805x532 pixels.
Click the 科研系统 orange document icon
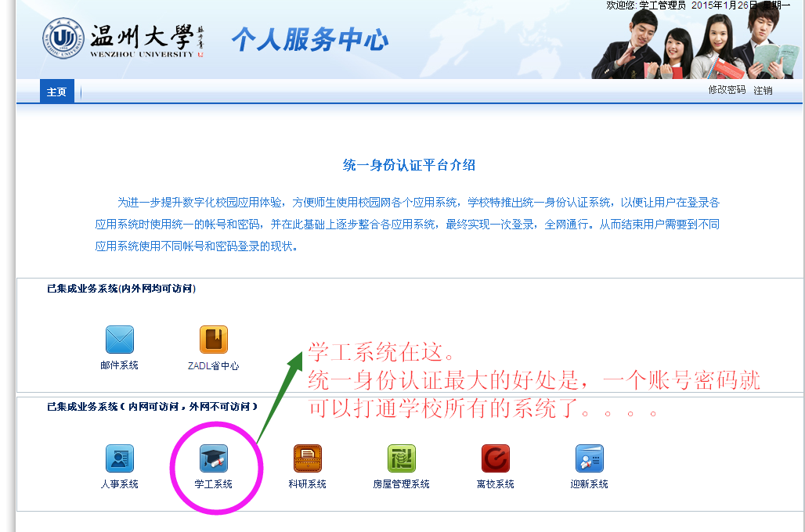point(308,458)
